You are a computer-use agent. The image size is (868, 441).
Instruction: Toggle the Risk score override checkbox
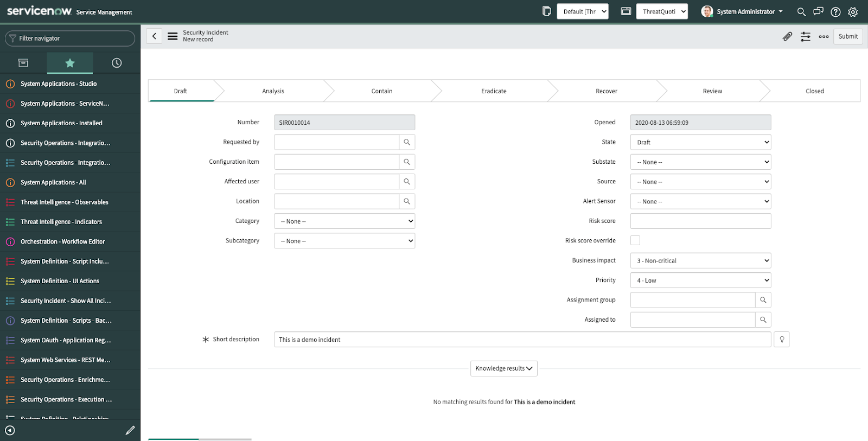pyautogui.click(x=635, y=240)
